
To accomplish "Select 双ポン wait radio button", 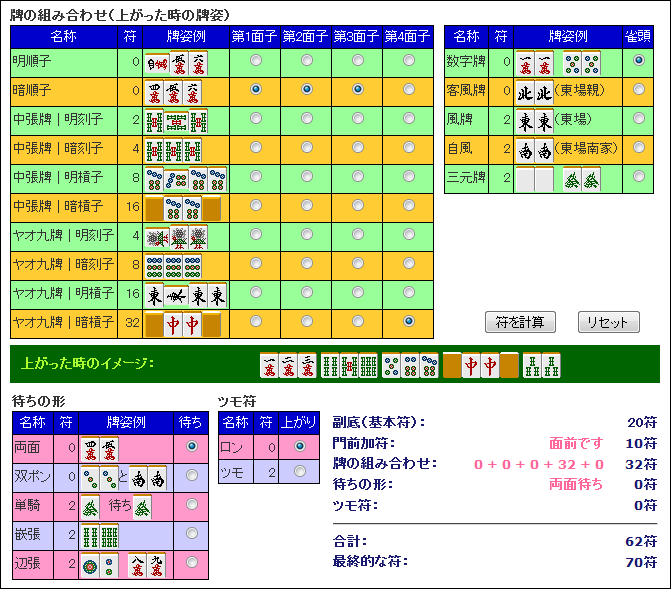I will click(x=192, y=475).
